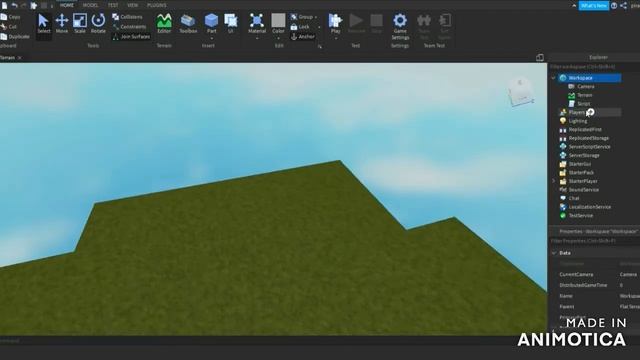Toggle the Collisions option
Screen dimensions: 640x360
[x=127, y=17]
